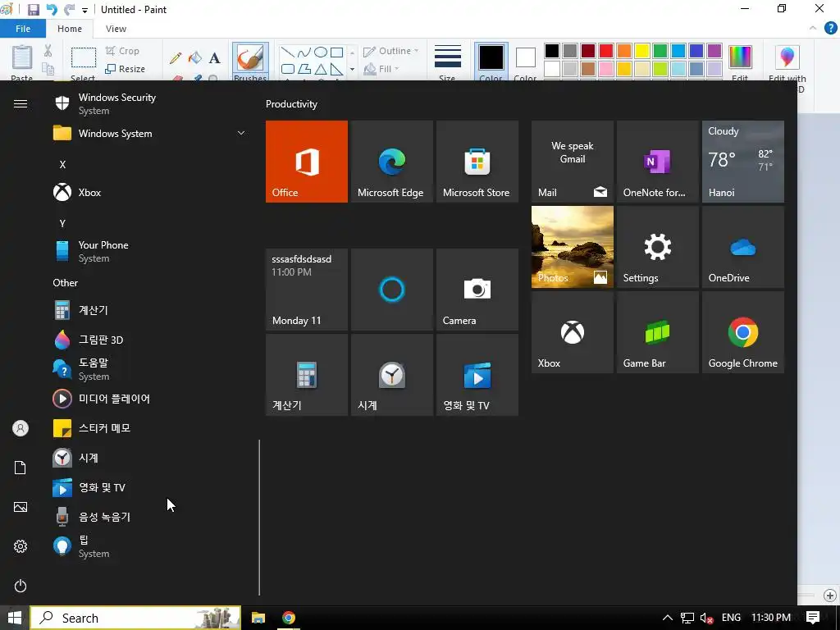This screenshot has height=630, width=840.
Task: Click the Productivity group heading
Action: pyautogui.click(x=291, y=104)
